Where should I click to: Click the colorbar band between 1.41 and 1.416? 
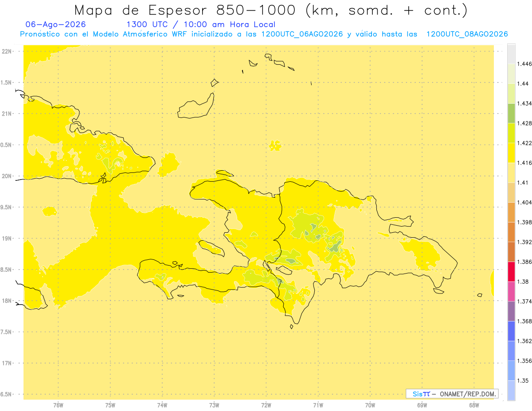[511, 172]
